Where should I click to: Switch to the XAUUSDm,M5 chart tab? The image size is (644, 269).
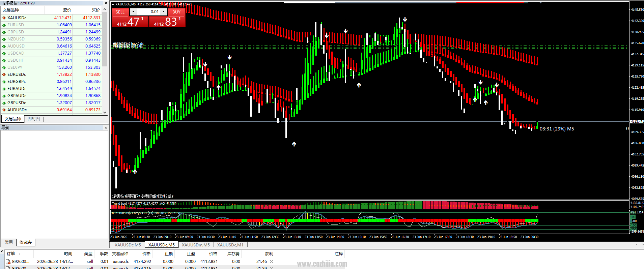pyautogui.click(x=196, y=245)
